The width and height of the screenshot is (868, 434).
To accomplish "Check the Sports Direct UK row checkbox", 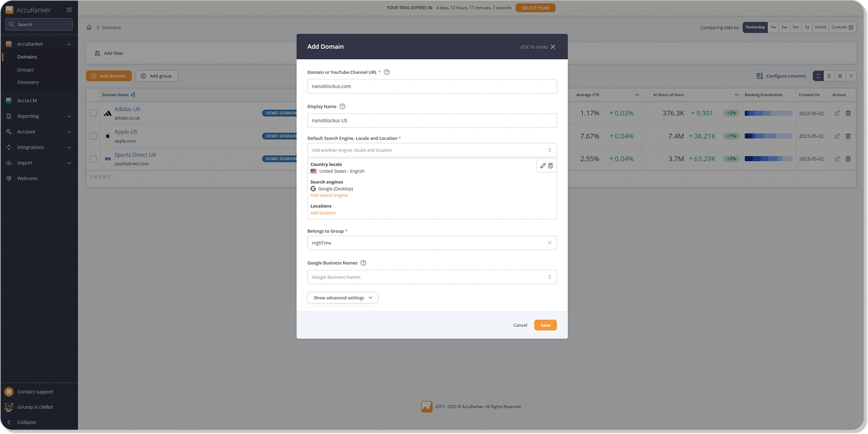I will coord(93,159).
